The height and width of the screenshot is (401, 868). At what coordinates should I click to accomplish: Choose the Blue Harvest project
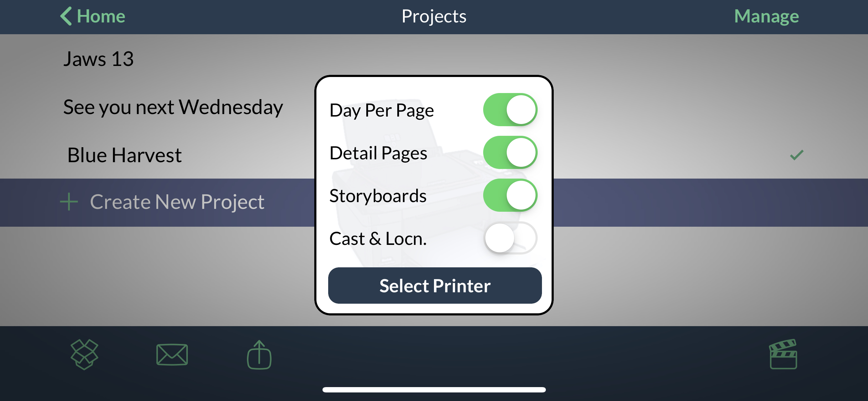pos(124,155)
